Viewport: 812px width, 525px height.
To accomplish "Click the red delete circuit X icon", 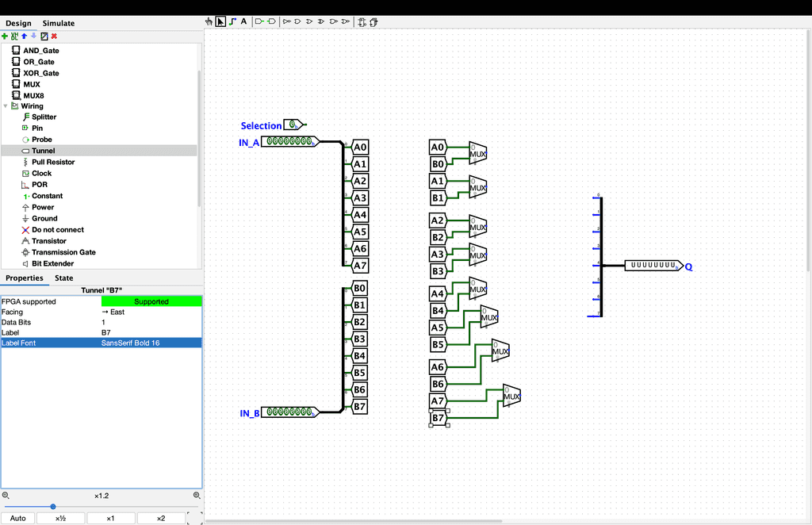I will [x=54, y=36].
